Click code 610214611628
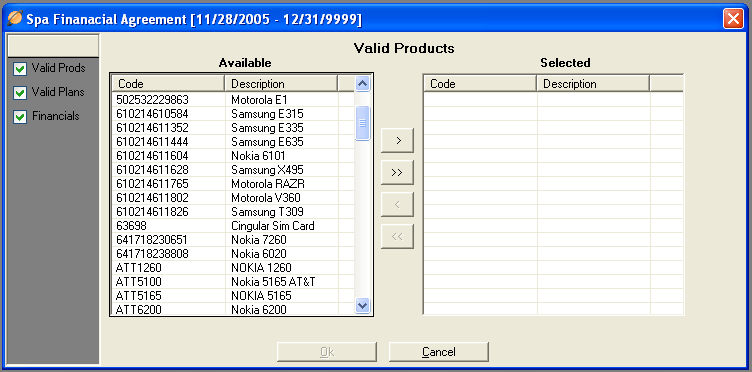This screenshot has width=752, height=372. [152, 170]
